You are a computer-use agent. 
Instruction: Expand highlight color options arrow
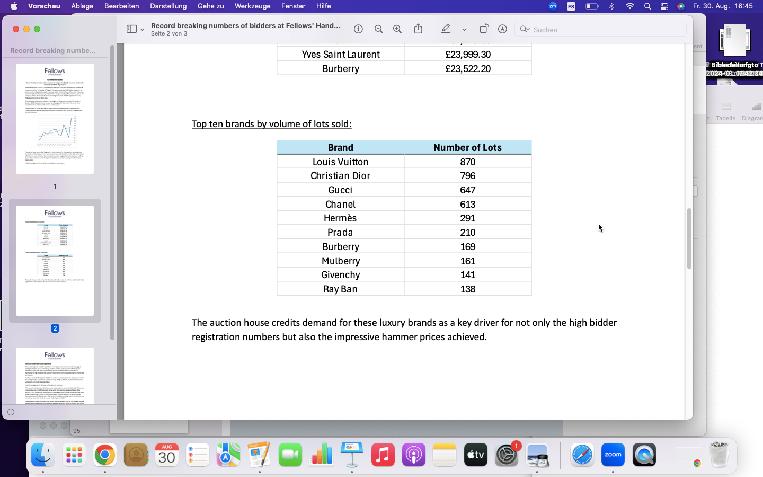tap(464, 30)
